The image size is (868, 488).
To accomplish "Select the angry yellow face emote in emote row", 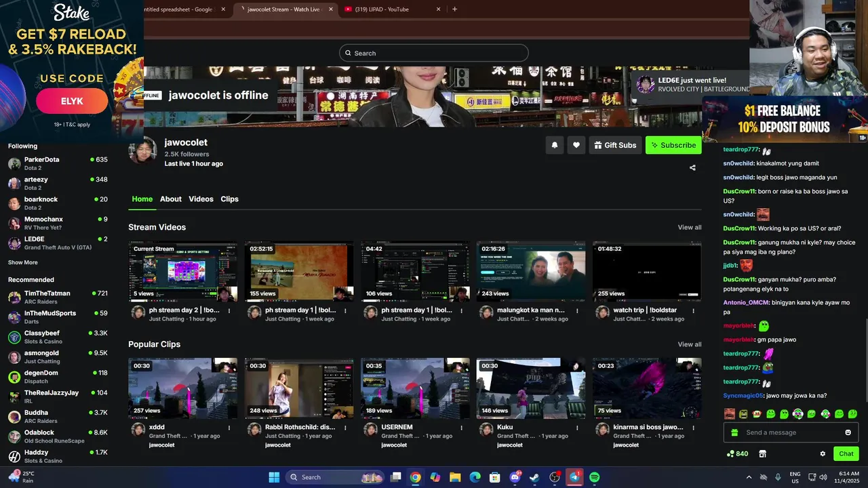I will (x=743, y=414).
